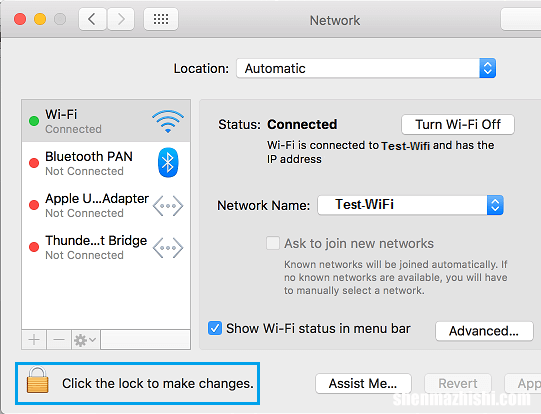Screen dimensions: 541x414
Task: Enable Ask to join new networks checkbox
Action: point(273,243)
